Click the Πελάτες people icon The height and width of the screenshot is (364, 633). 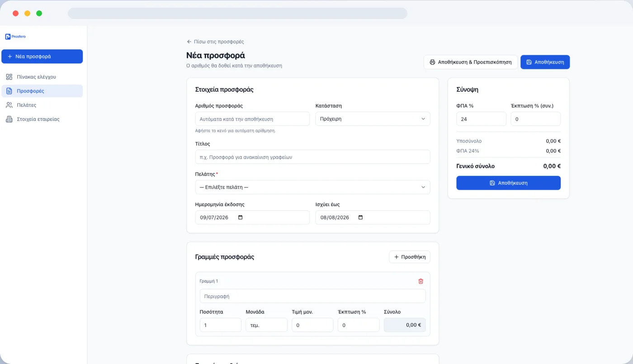[9, 105]
